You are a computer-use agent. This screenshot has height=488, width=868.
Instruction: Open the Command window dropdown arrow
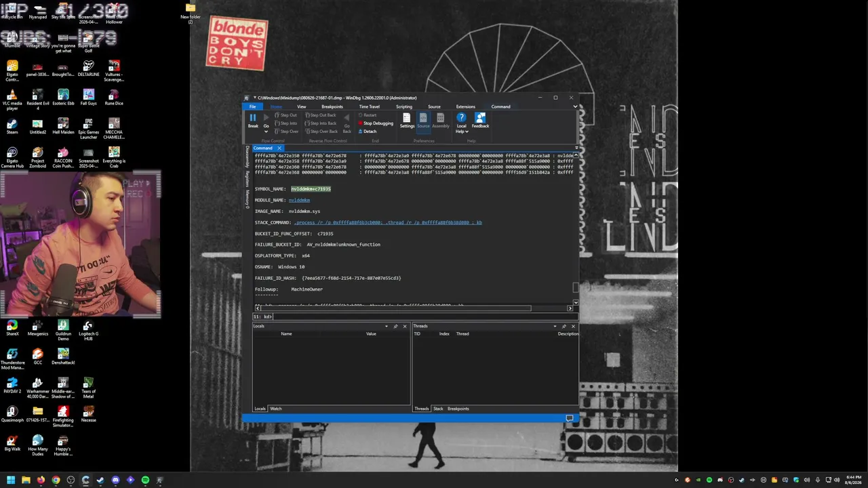[x=576, y=148]
